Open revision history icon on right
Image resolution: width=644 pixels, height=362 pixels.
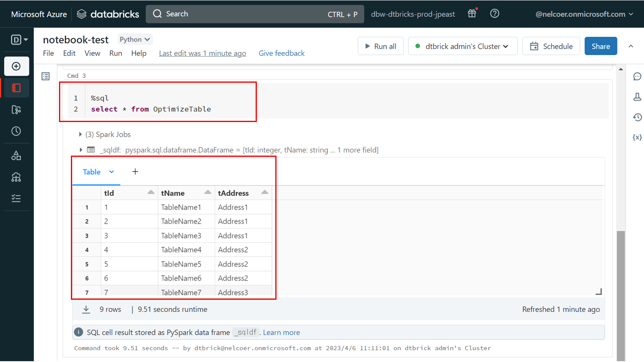pyautogui.click(x=637, y=118)
